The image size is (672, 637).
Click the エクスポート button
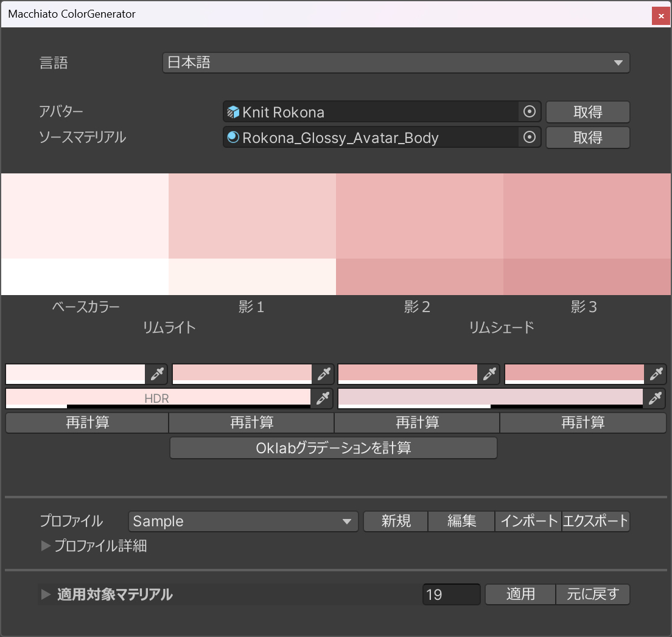click(596, 521)
